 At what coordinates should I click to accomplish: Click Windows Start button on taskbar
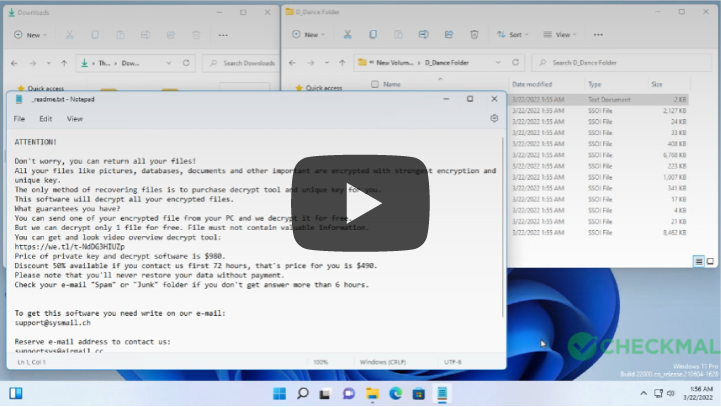[279, 392]
